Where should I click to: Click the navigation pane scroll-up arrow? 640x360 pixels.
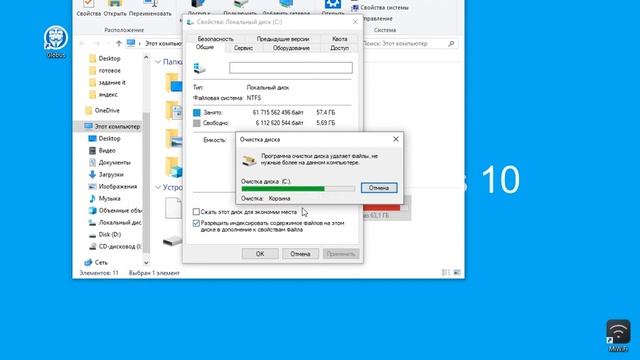[x=146, y=58]
